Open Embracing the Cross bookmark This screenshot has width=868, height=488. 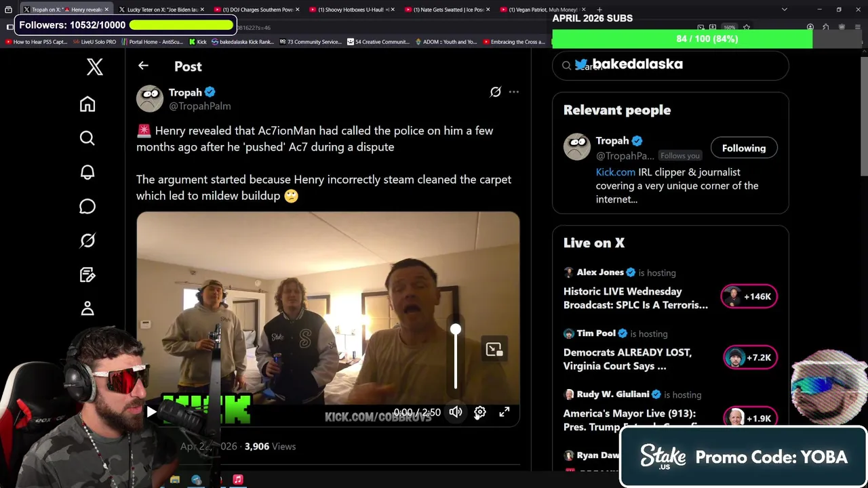(514, 42)
